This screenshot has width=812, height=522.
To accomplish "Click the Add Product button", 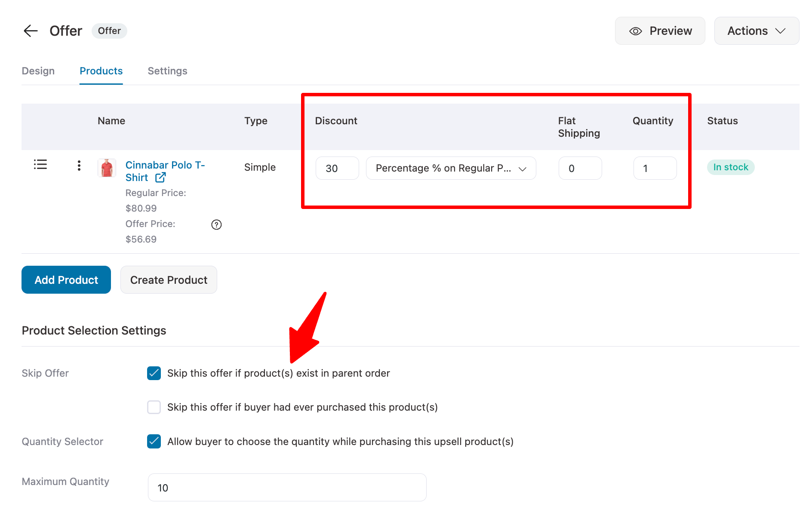I will (66, 280).
